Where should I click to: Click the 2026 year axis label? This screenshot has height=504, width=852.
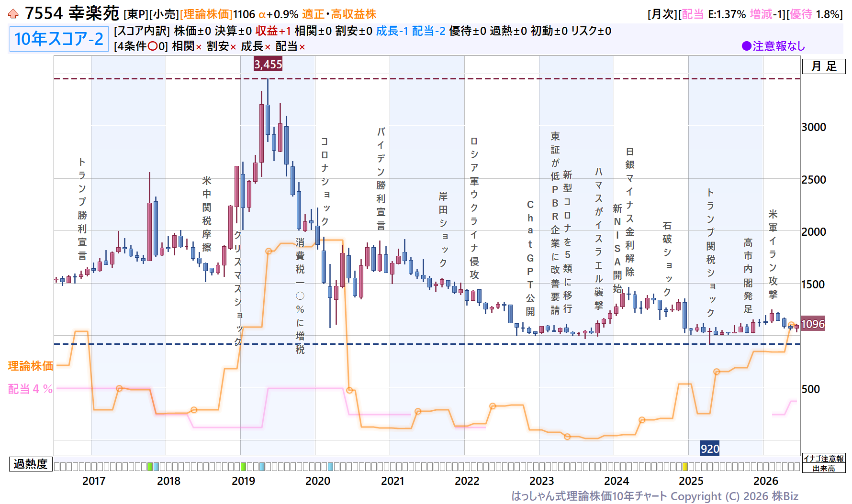(766, 481)
